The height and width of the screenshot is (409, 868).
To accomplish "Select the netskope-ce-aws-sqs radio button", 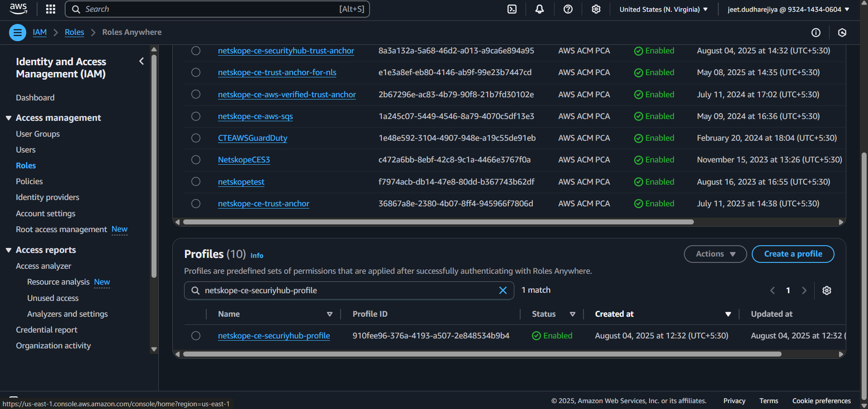I will pos(196,116).
